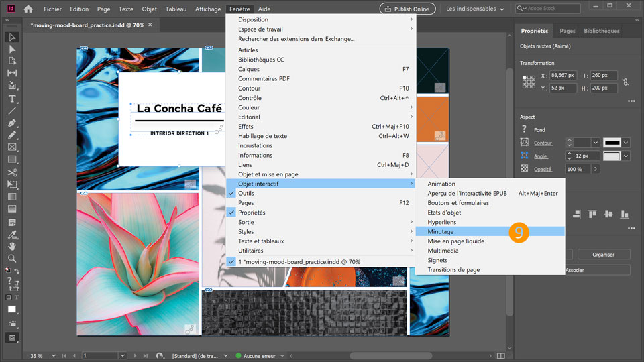Choose Minutage from the submenu

point(490,231)
